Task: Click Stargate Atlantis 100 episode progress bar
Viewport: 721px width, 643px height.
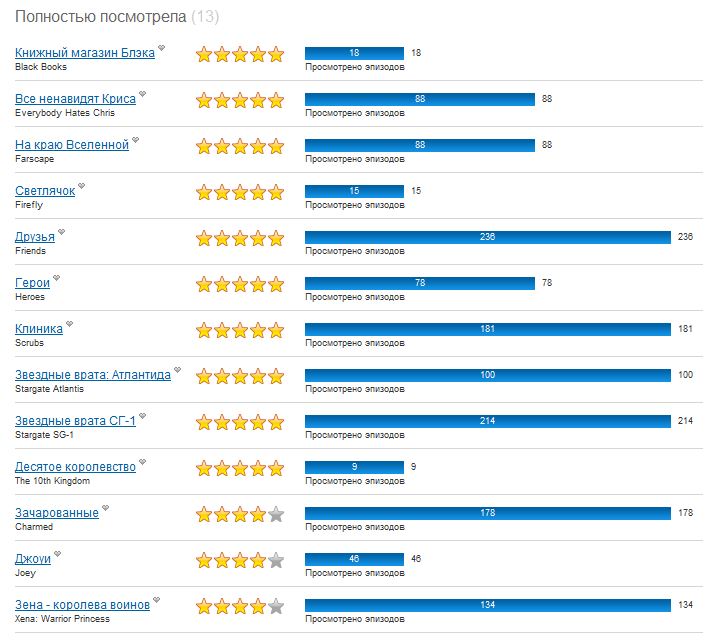Action: coord(488,375)
